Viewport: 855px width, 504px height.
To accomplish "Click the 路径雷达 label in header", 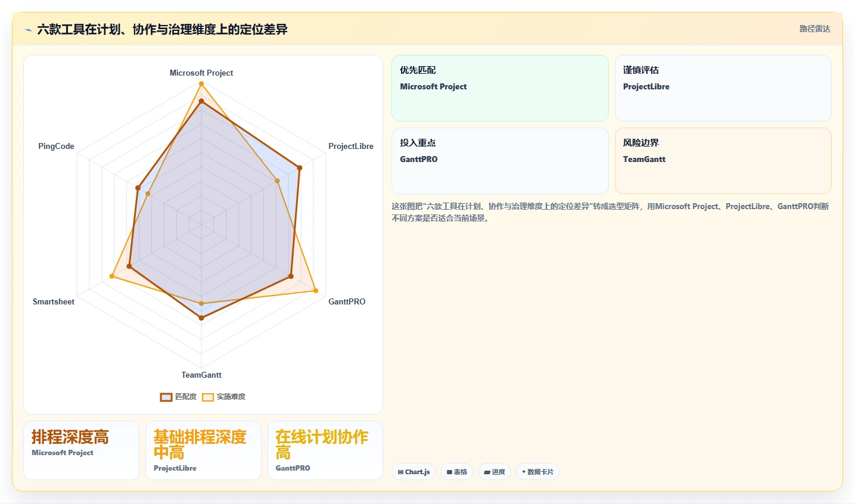I will (x=814, y=29).
